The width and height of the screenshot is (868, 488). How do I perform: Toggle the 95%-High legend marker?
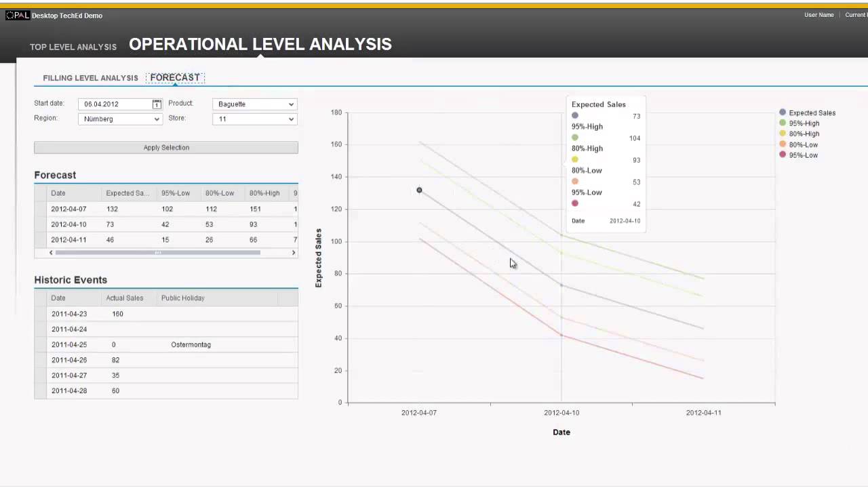click(x=783, y=123)
